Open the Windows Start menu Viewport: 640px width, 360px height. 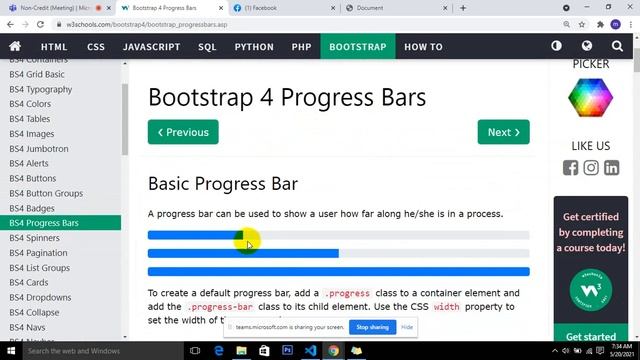coord(11,351)
